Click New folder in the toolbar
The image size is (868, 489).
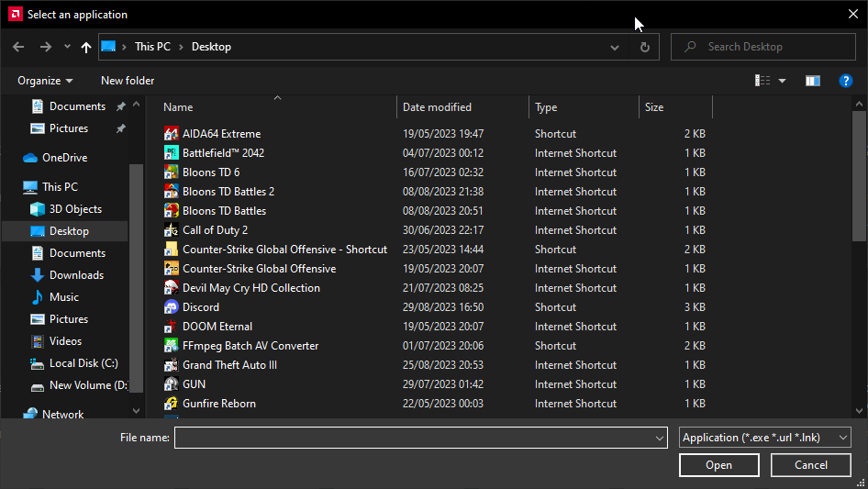click(x=128, y=81)
